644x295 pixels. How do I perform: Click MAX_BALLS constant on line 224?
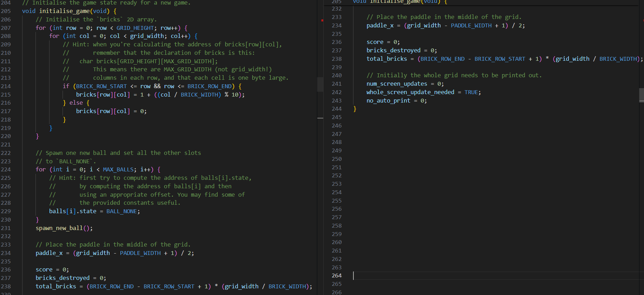click(x=118, y=170)
